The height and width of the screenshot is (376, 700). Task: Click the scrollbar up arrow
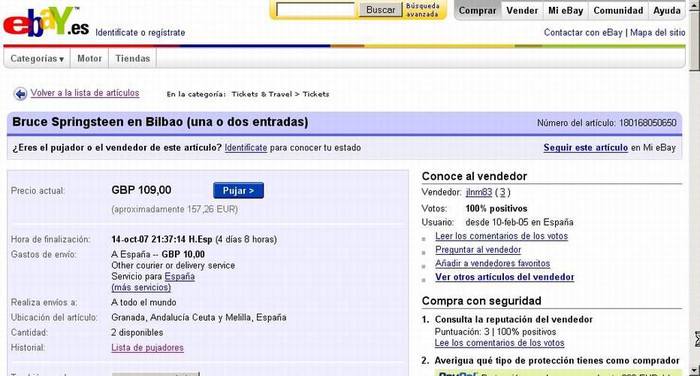click(x=695, y=4)
